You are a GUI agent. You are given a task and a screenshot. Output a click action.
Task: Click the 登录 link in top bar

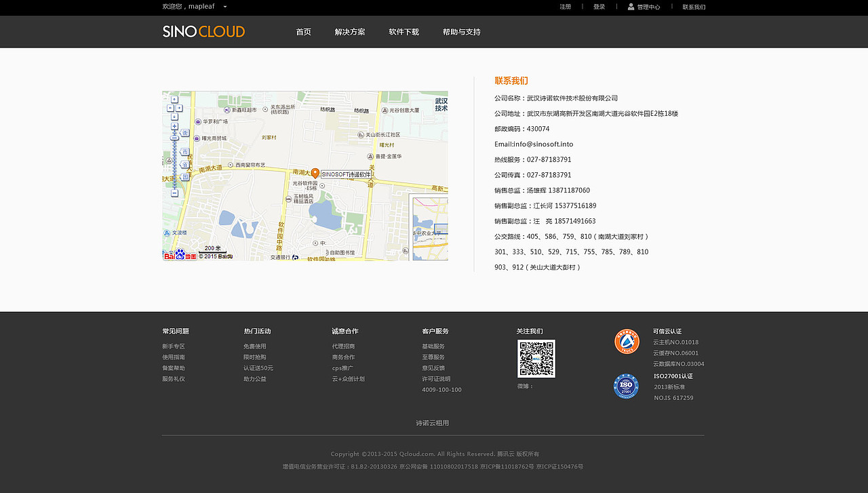[599, 7]
